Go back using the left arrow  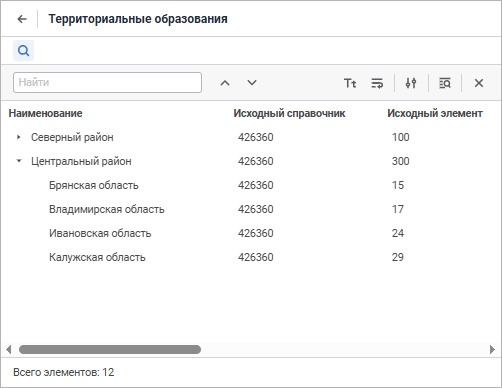[x=22, y=19]
